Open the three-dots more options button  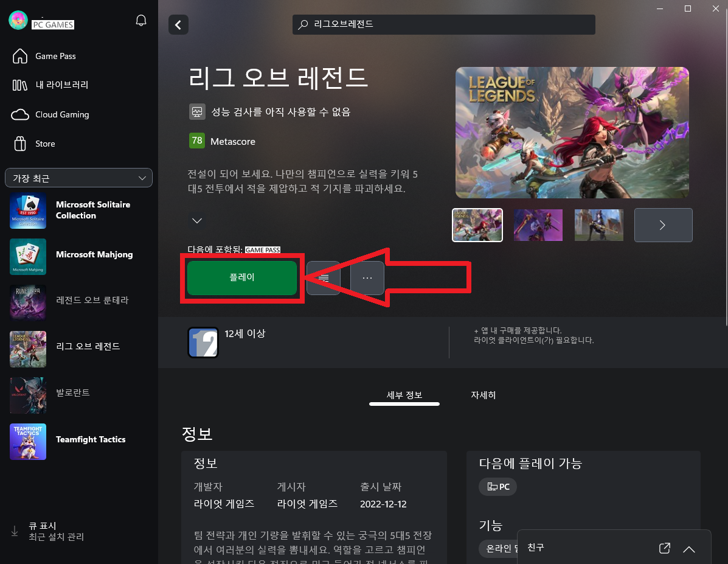(x=367, y=278)
